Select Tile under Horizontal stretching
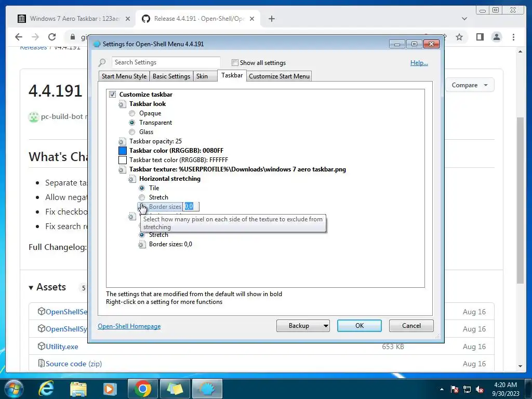Screen dimensions: 532x399 142,188
